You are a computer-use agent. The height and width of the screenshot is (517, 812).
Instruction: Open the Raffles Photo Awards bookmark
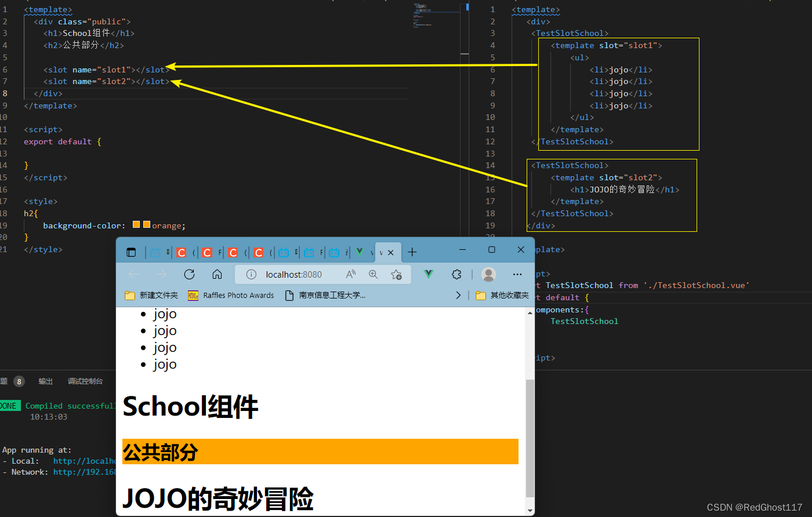point(231,296)
